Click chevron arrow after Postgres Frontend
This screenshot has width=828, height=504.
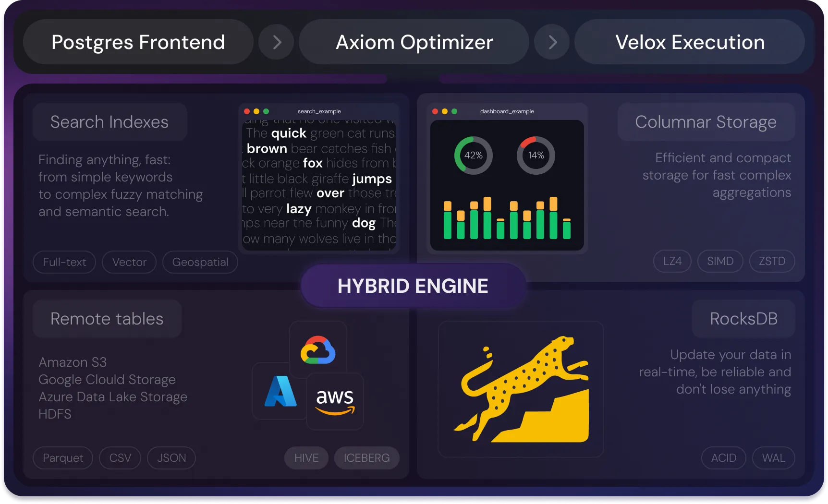point(277,42)
